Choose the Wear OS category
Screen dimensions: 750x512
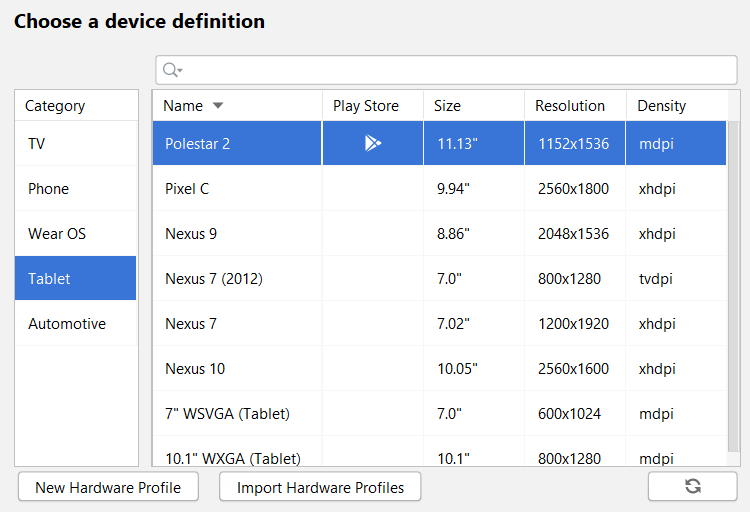point(76,234)
